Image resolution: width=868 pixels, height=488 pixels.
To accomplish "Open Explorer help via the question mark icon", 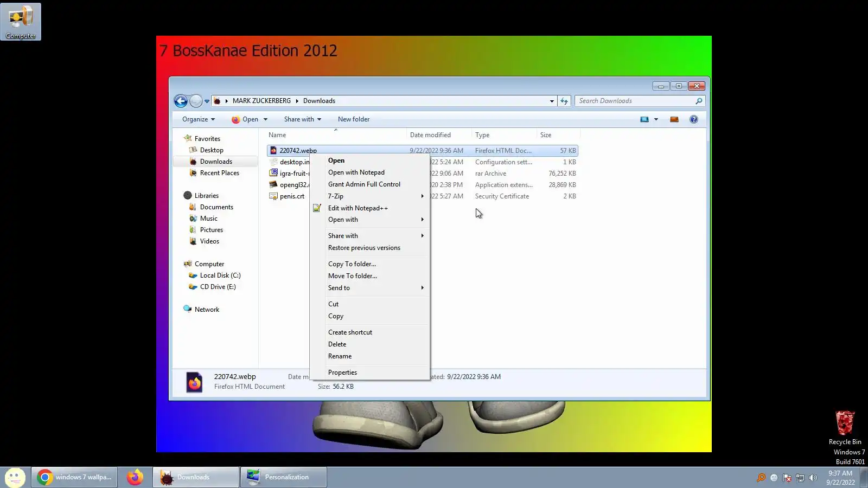I will tap(694, 119).
